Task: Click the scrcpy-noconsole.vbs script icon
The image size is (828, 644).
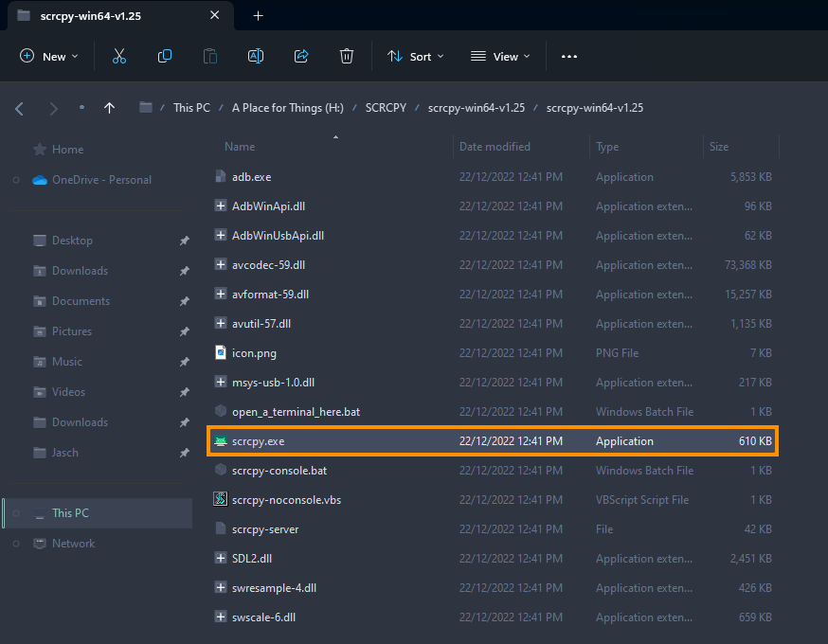Action: click(221, 499)
